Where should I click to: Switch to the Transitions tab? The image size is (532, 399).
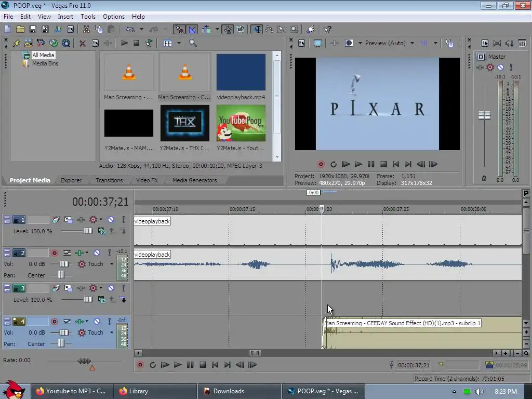pos(109,180)
